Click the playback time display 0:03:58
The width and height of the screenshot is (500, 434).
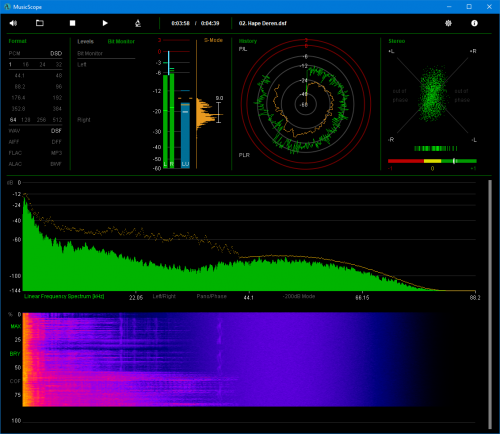pos(180,23)
